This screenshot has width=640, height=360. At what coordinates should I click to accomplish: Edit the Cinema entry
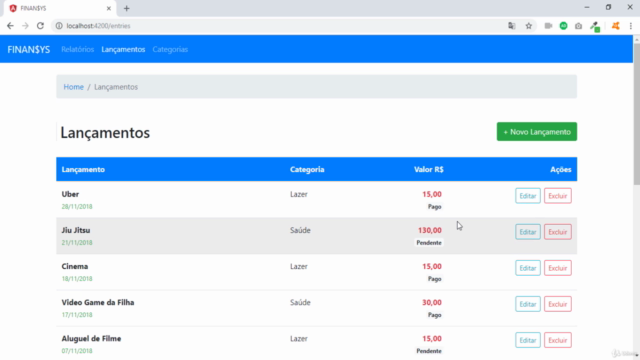(x=528, y=268)
